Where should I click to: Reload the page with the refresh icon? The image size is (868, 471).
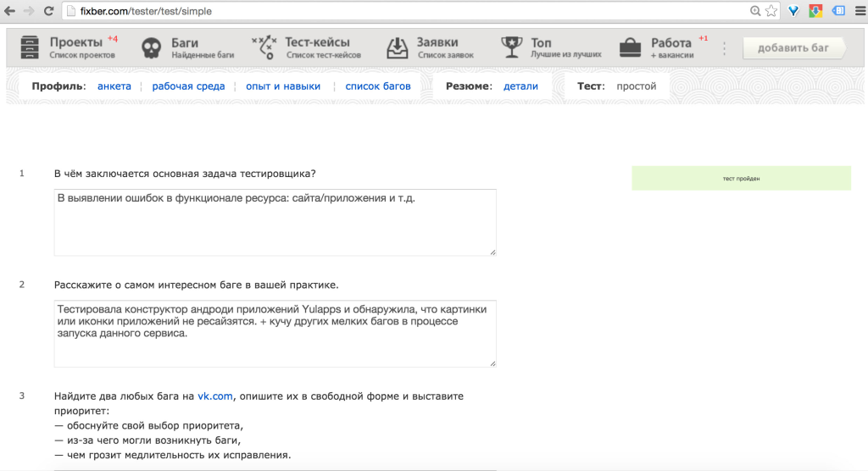tap(48, 11)
